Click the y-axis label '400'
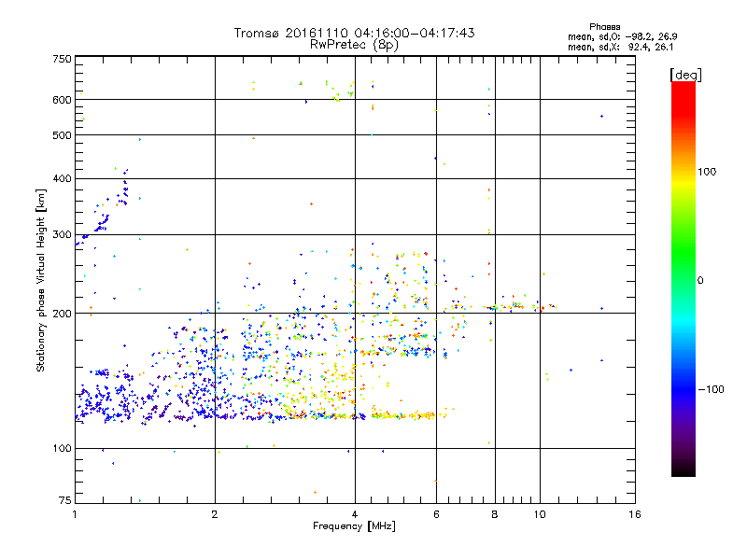The height and width of the screenshot is (560, 747). (x=62, y=178)
